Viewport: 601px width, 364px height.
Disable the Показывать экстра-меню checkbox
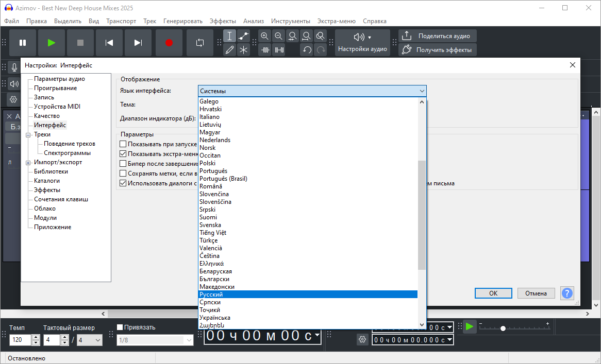[123, 153]
